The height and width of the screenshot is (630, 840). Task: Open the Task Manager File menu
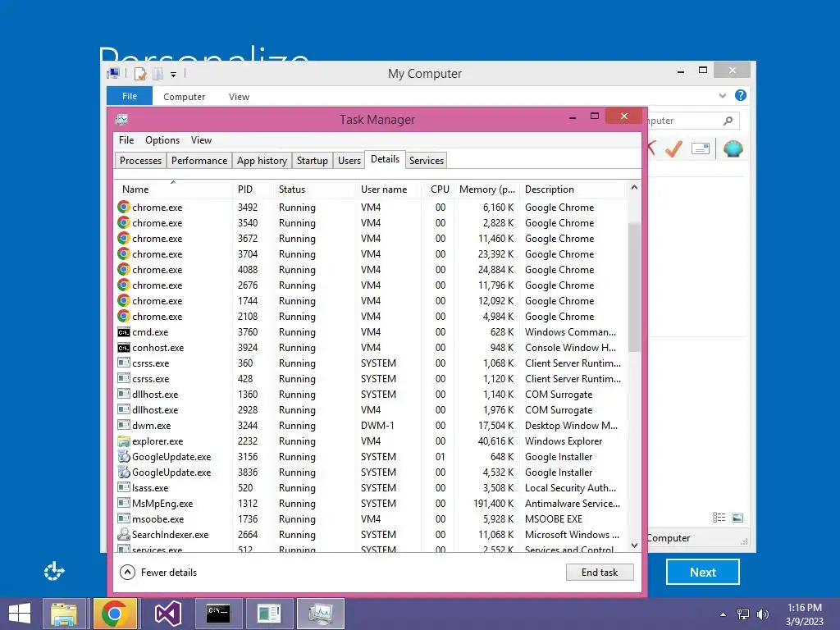tap(126, 139)
